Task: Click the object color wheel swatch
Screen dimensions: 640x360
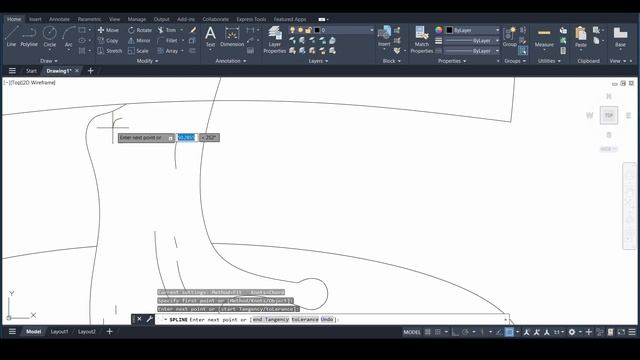Action: [x=438, y=30]
